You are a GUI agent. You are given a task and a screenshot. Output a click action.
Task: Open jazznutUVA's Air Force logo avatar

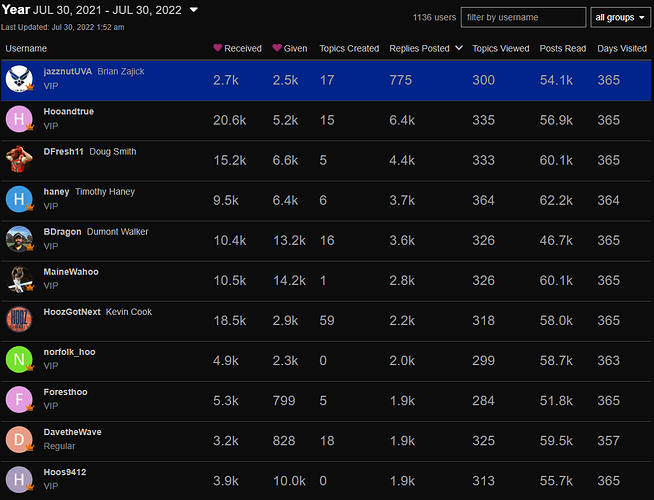tap(19, 79)
